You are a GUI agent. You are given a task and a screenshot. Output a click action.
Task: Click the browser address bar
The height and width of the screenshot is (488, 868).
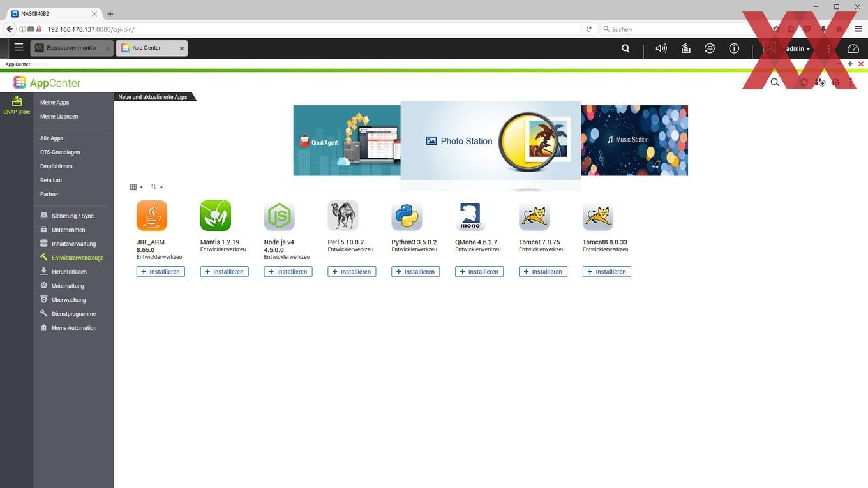(x=313, y=29)
